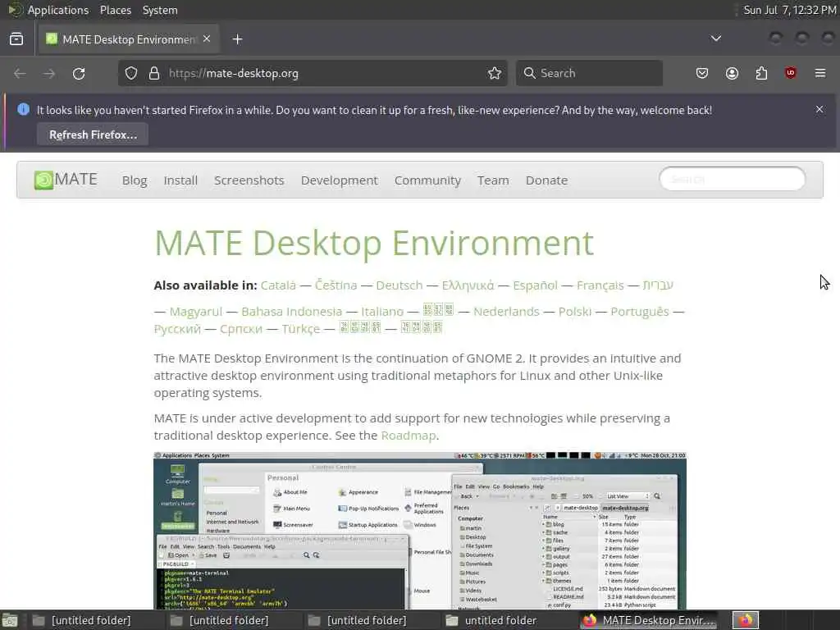Open the Firefox account icon
This screenshot has width=840, height=630.
point(732,73)
